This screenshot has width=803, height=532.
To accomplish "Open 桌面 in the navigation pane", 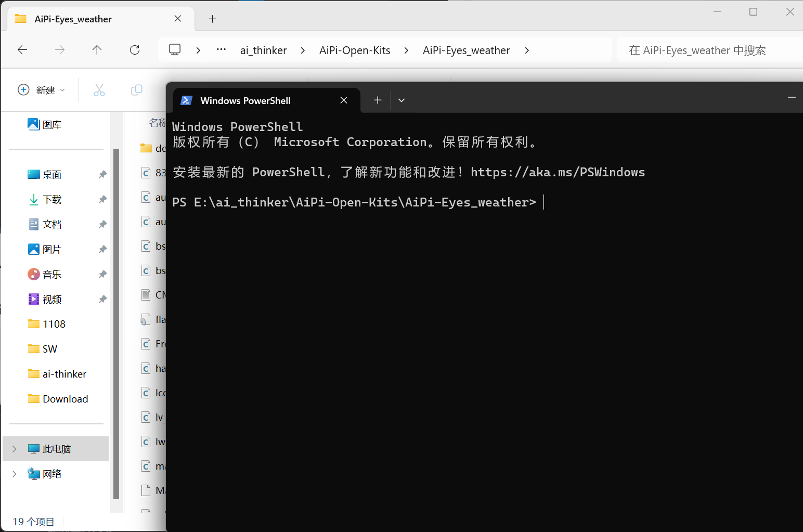I will pyautogui.click(x=45, y=174).
